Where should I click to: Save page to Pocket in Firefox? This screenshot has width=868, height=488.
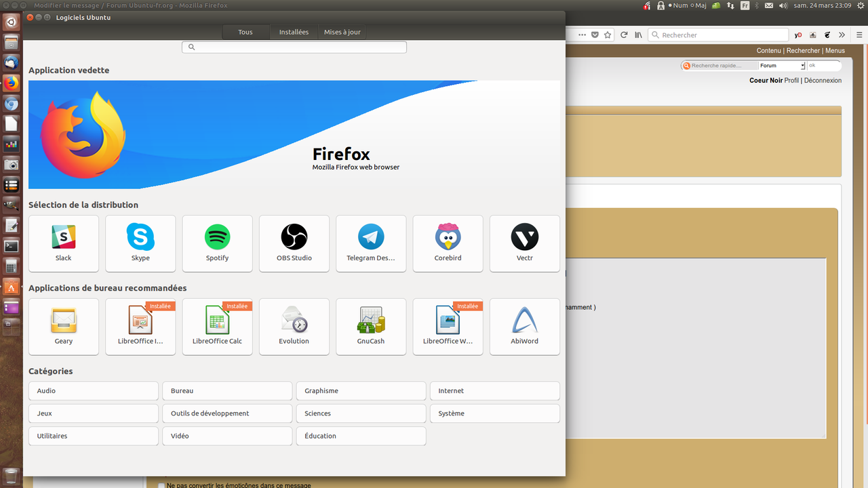tap(595, 35)
